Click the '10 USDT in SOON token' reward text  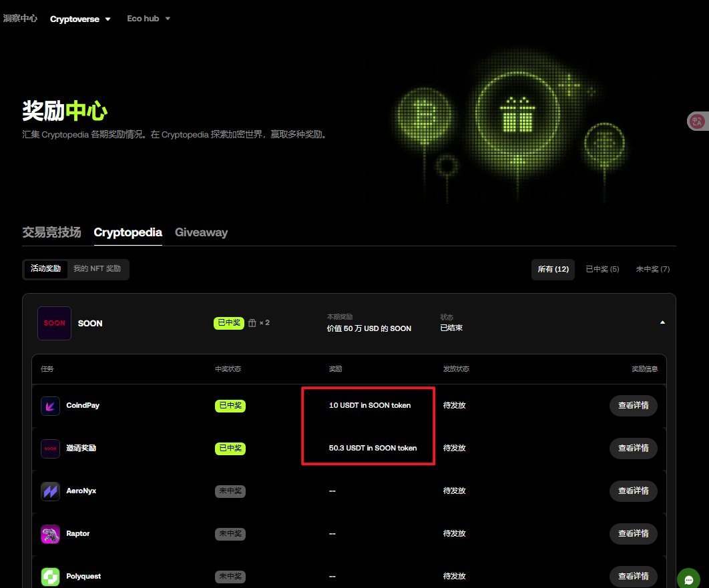point(369,405)
